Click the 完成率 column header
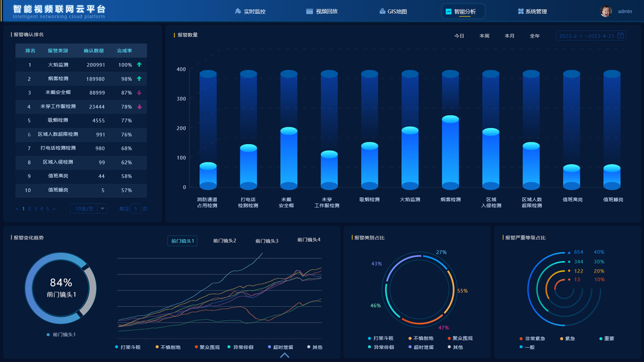This screenshot has width=644, height=362. pos(124,51)
